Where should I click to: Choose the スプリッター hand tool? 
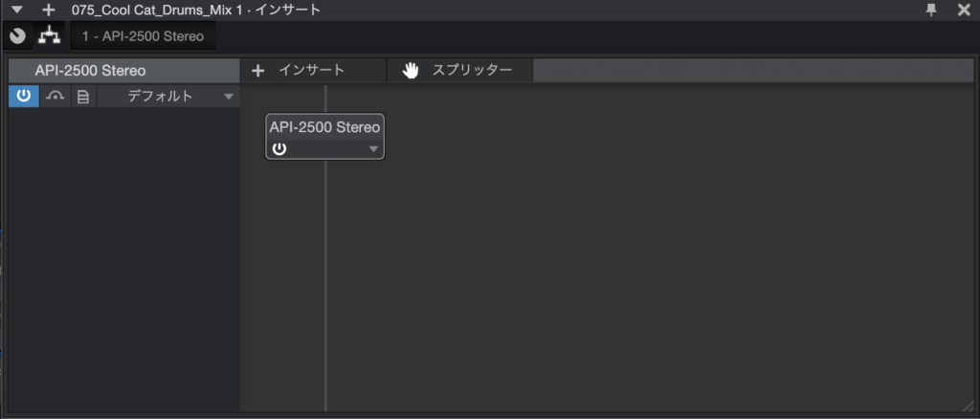[459, 70]
